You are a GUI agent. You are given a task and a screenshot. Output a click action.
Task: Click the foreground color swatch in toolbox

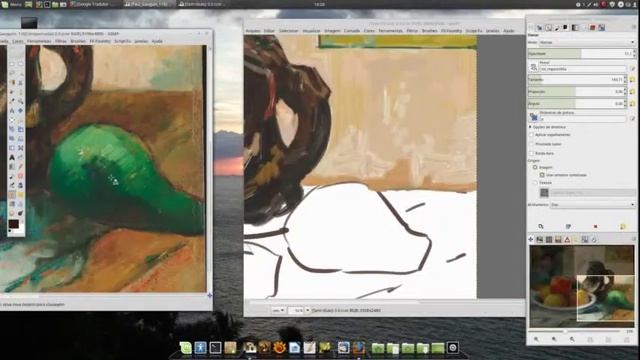pos(13,224)
